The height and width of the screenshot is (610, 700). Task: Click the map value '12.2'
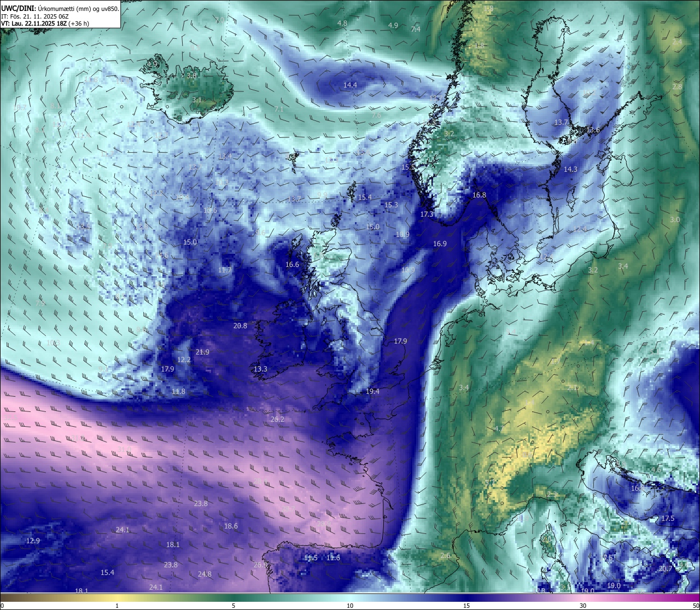[184, 360]
